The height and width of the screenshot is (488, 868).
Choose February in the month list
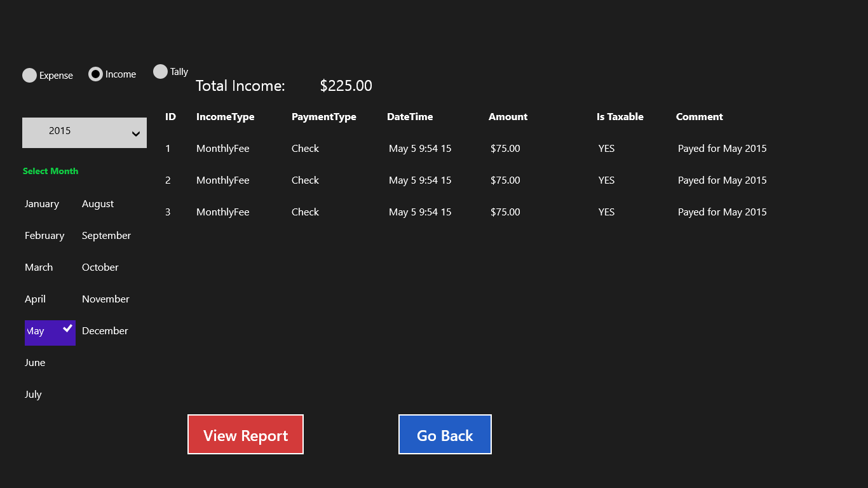44,236
